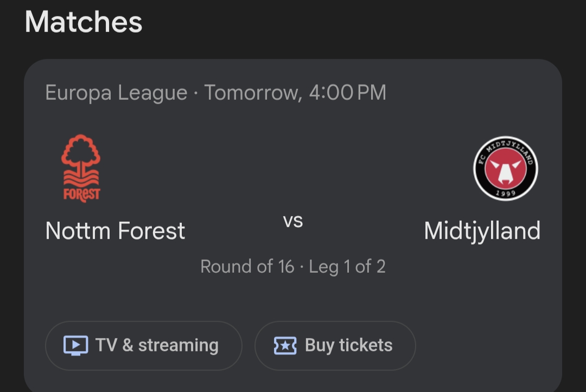Click the tickets label text in right pill
Image resolution: width=586 pixels, height=392 pixels.
(364, 345)
